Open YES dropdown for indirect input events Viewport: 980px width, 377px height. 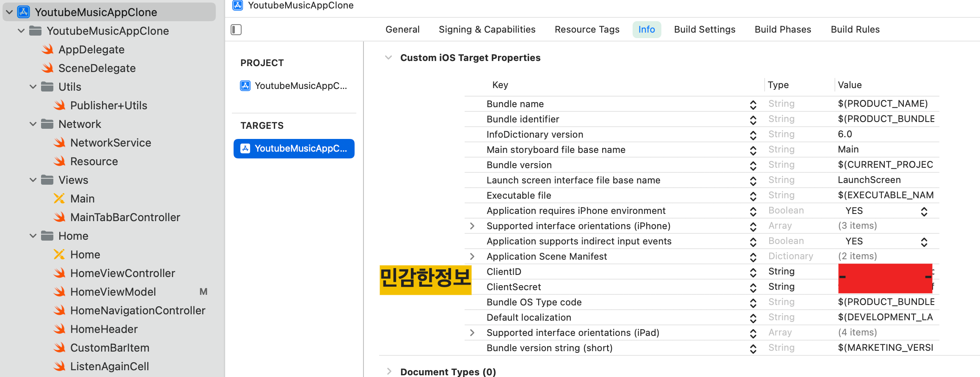point(924,242)
